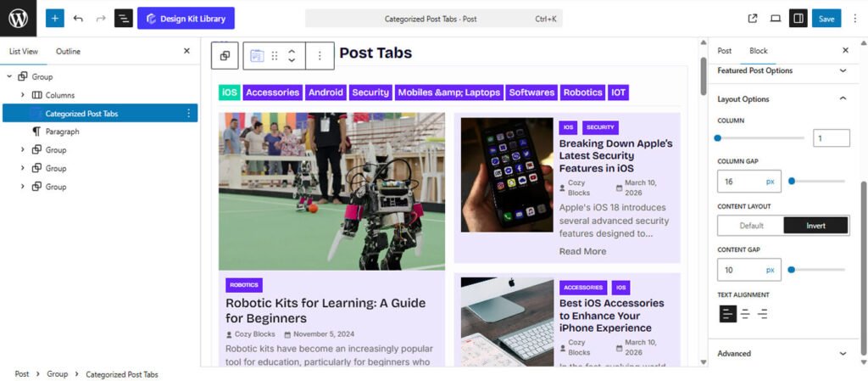Open the block inserter plus button

[x=55, y=18]
